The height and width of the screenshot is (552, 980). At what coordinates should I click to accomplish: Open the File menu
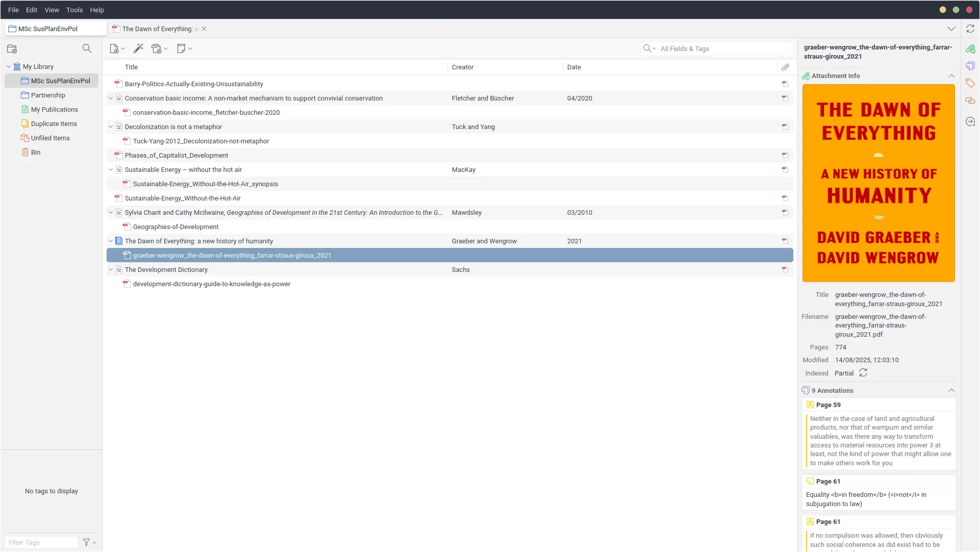(13, 10)
